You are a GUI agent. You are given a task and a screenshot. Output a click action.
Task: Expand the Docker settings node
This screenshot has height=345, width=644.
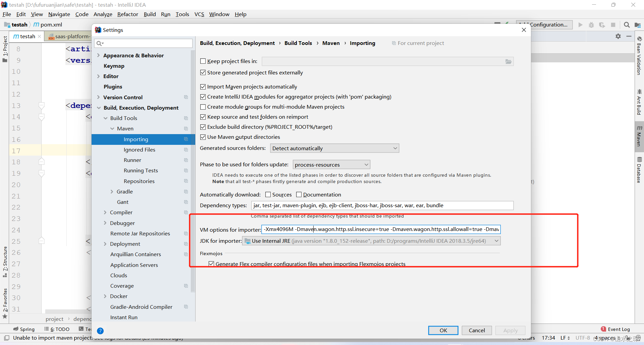point(105,296)
